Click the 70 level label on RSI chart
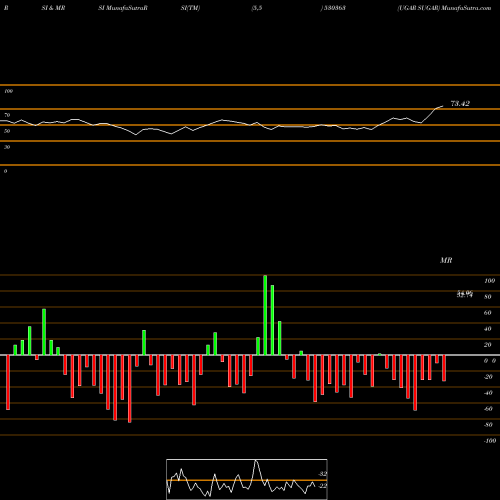 click(x=7, y=115)
